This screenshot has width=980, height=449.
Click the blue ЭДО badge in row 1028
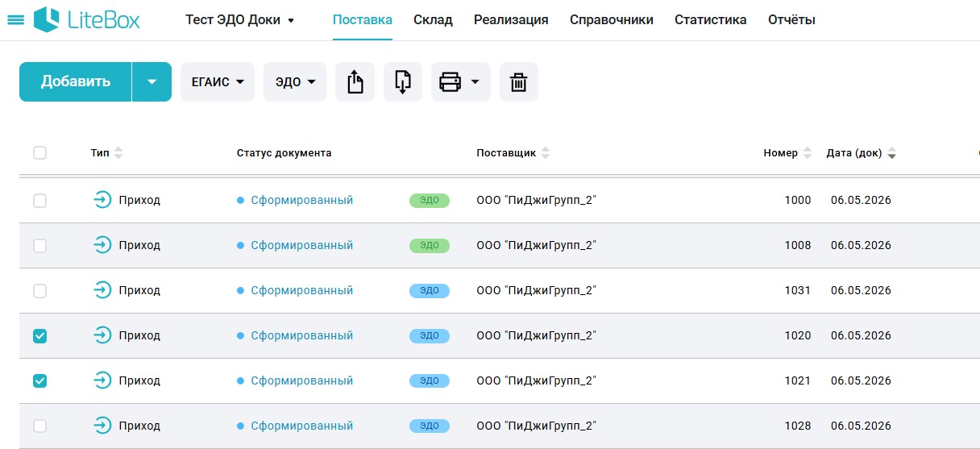pos(430,426)
